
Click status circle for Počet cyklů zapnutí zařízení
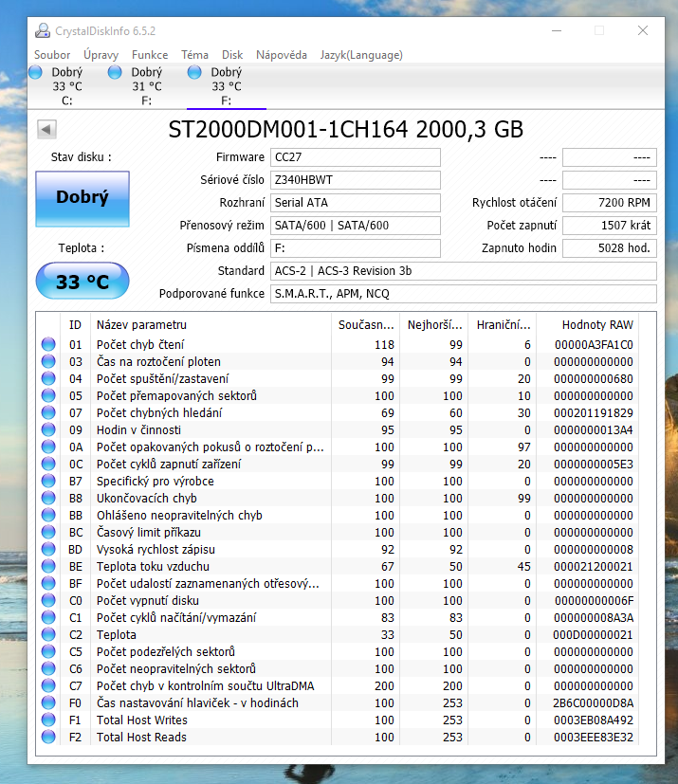(x=48, y=464)
